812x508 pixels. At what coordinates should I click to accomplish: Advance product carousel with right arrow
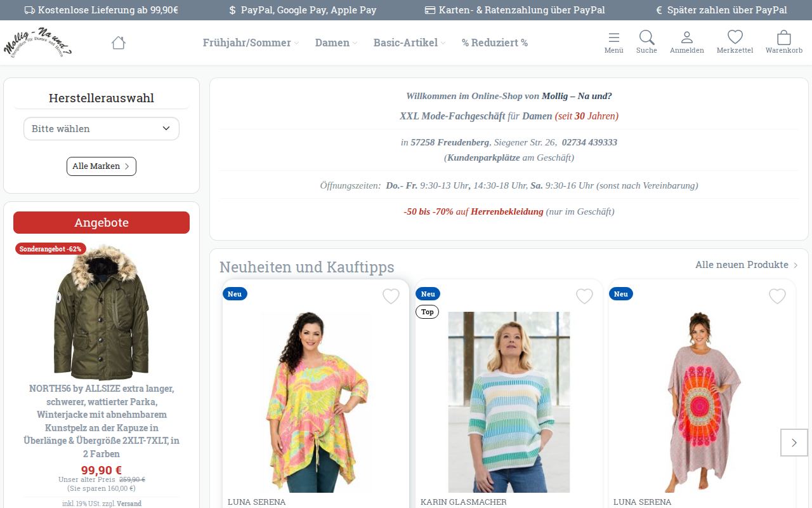tap(794, 443)
